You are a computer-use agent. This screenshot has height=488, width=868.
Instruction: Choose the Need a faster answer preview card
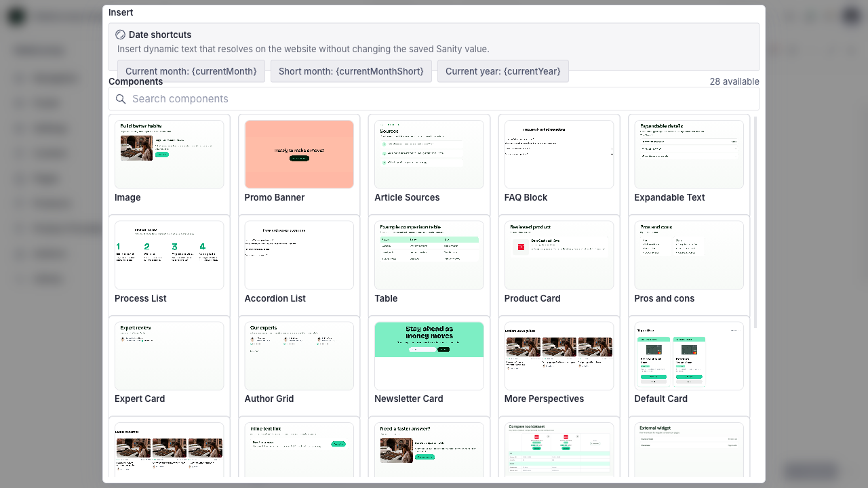click(x=429, y=447)
